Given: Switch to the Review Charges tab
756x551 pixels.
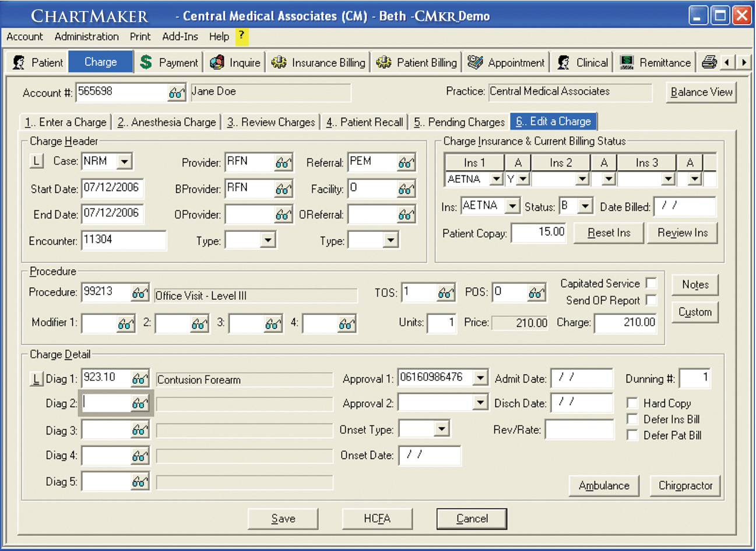Looking at the screenshot, I should tap(272, 122).
